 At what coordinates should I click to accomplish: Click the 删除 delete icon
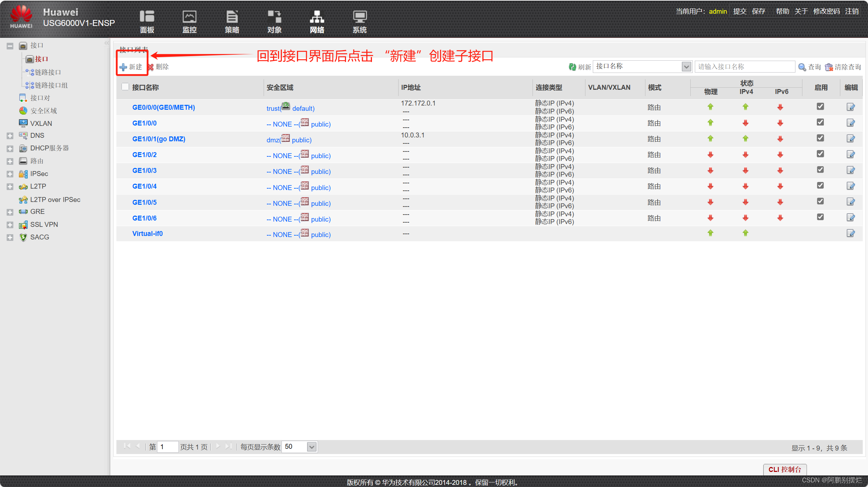click(x=151, y=67)
